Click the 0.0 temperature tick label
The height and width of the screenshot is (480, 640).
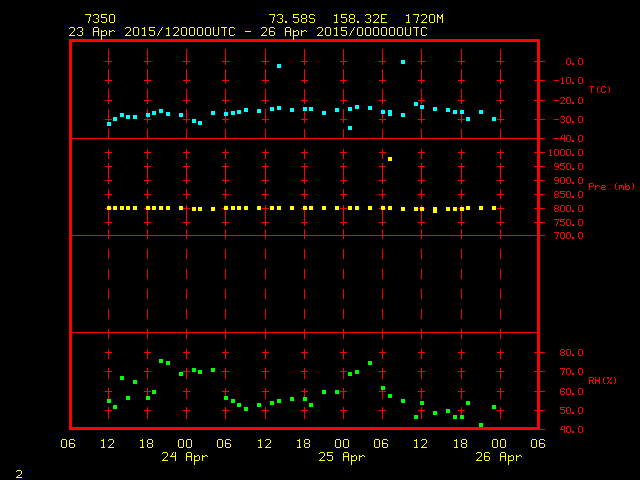coord(574,62)
